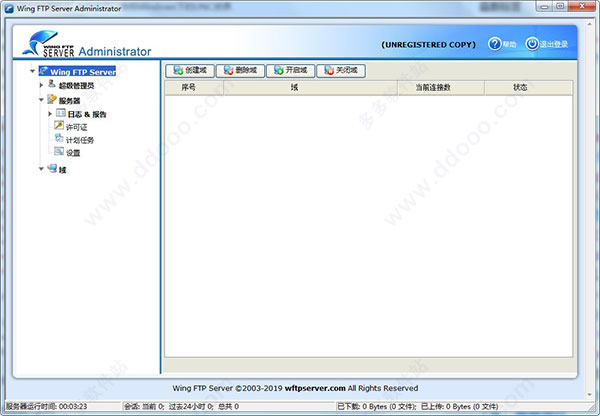Screen dimensions: 600x416
Task: Expand the 日志 & 报告 node
Action: tap(50, 114)
